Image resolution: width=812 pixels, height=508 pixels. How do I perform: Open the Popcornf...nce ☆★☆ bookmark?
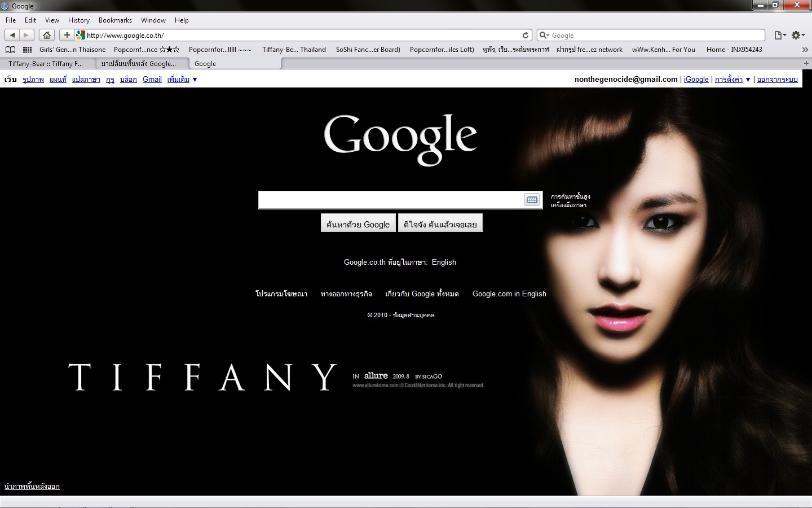tap(147, 50)
